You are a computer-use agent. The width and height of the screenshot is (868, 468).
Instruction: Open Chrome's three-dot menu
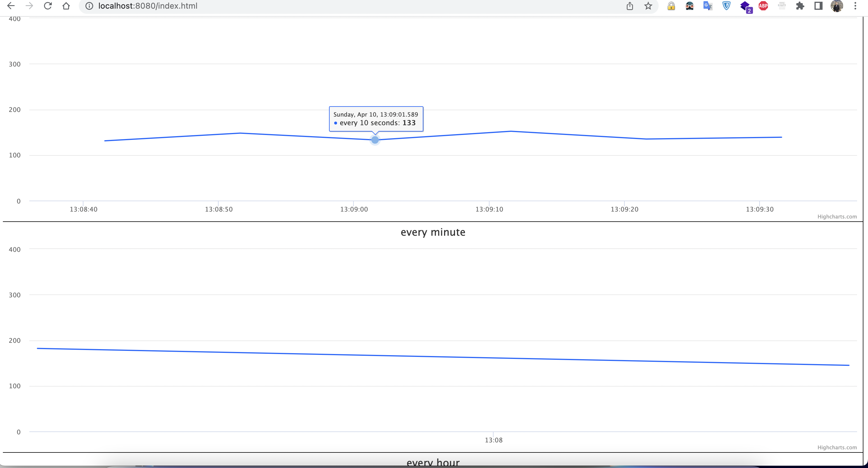855,6
